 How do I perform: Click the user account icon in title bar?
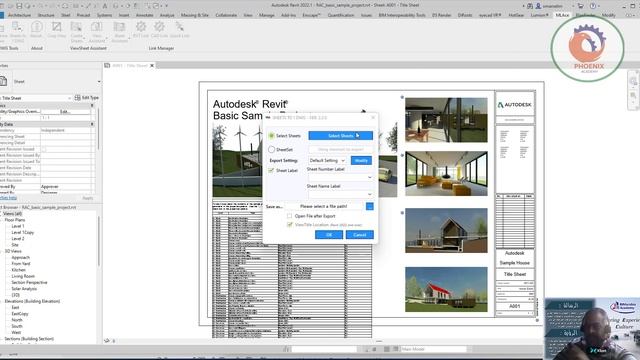coord(538,6)
